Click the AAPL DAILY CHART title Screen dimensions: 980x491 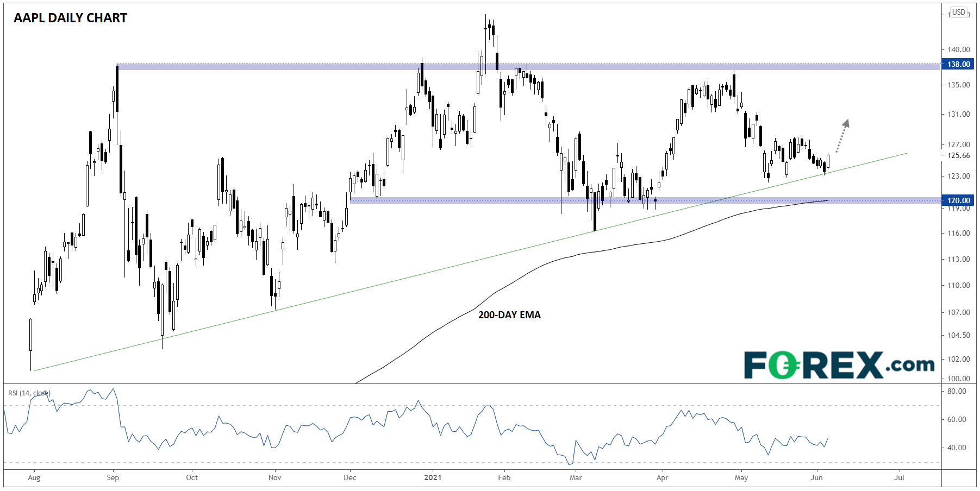(70, 18)
